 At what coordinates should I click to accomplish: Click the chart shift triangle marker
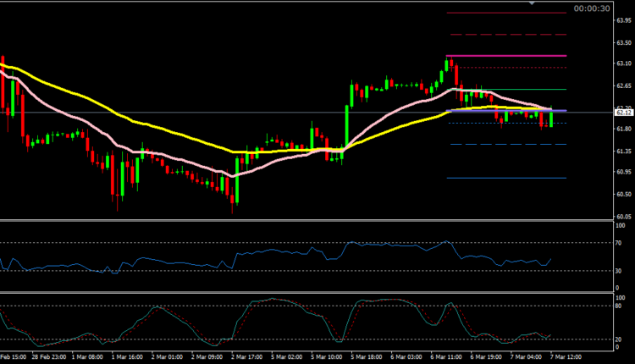point(532,3)
